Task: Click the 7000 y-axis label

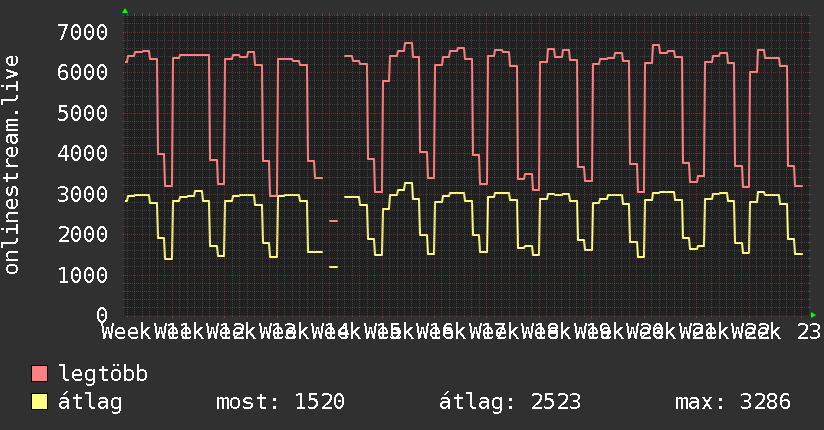Action: [83, 33]
